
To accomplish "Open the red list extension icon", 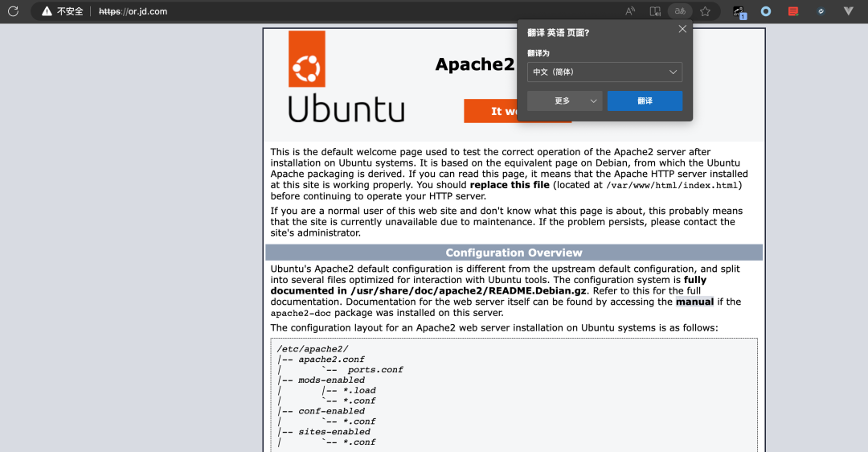I will [793, 11].
